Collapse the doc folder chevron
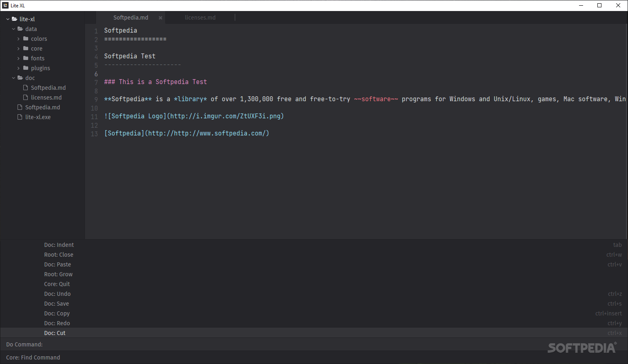628x364 pixels. (13, 78)
